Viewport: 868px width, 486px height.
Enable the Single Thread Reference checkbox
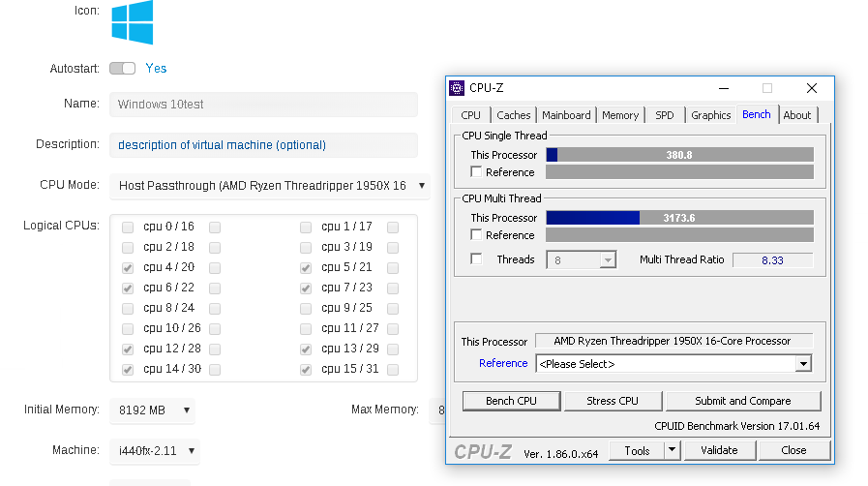(x=476, y=171)
